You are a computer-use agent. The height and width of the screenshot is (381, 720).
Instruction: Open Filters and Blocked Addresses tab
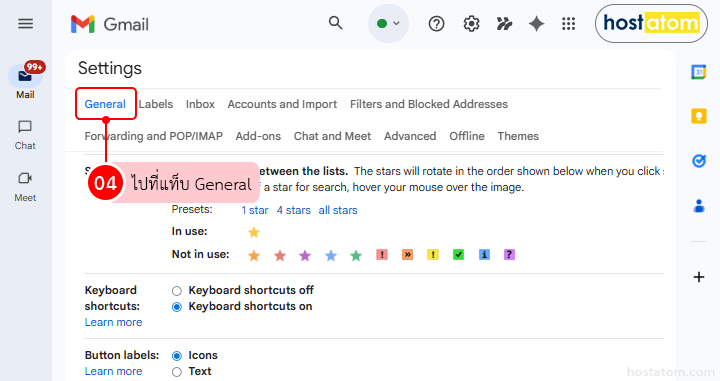(429, 104)
